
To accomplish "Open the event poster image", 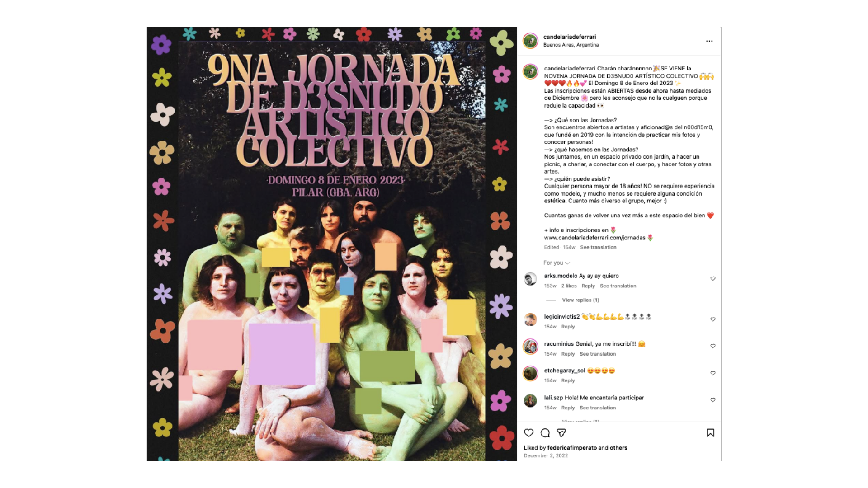I will 331,244.
